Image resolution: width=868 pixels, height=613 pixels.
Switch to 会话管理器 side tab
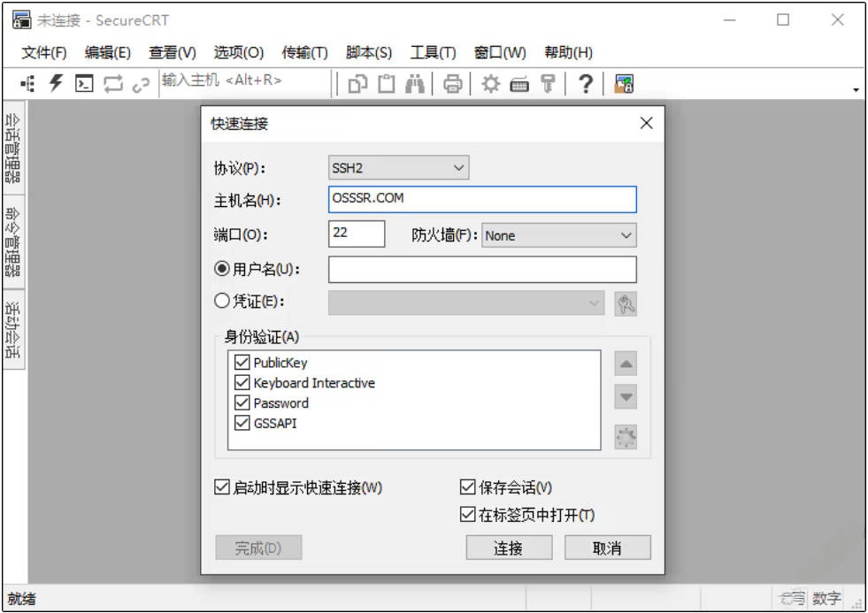13,148
